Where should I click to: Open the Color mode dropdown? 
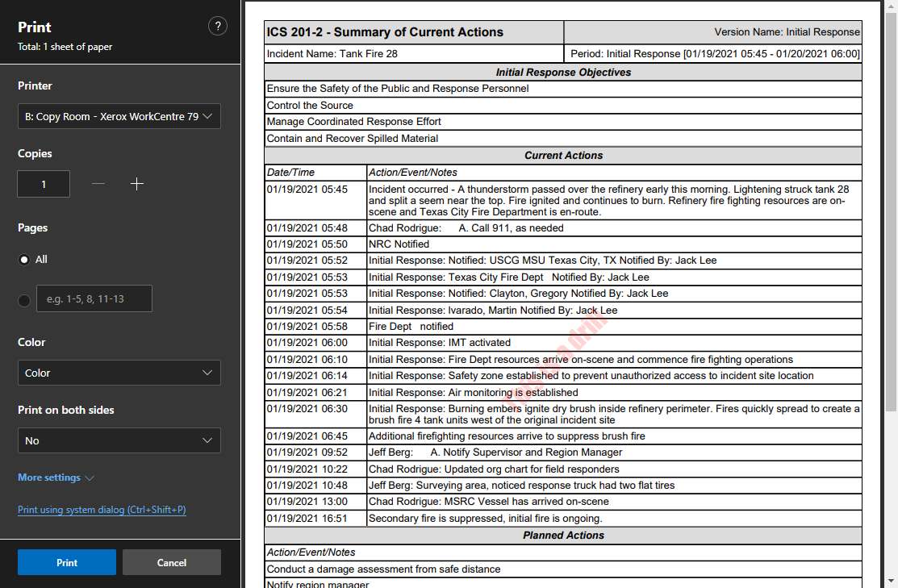(x=119, y=373)
